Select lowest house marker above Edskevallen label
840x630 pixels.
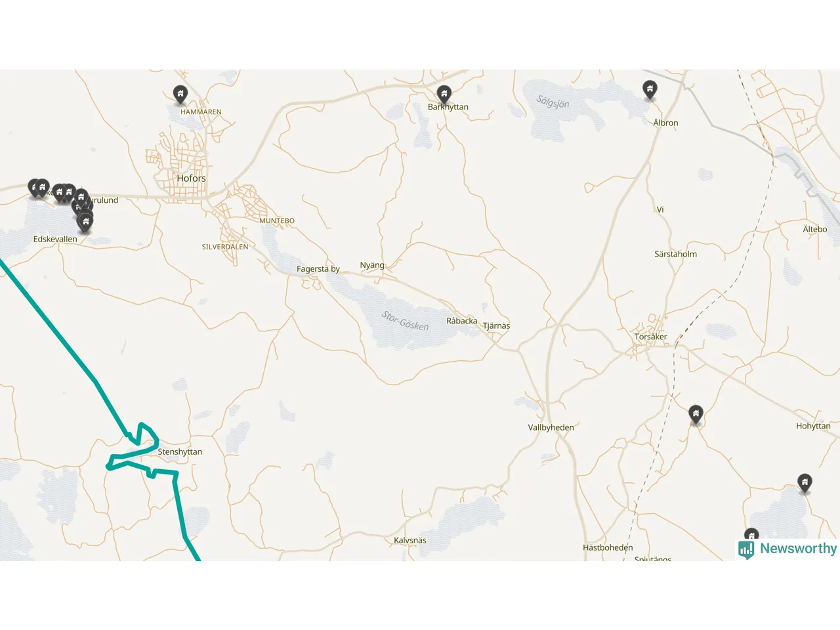pos(85,222)
